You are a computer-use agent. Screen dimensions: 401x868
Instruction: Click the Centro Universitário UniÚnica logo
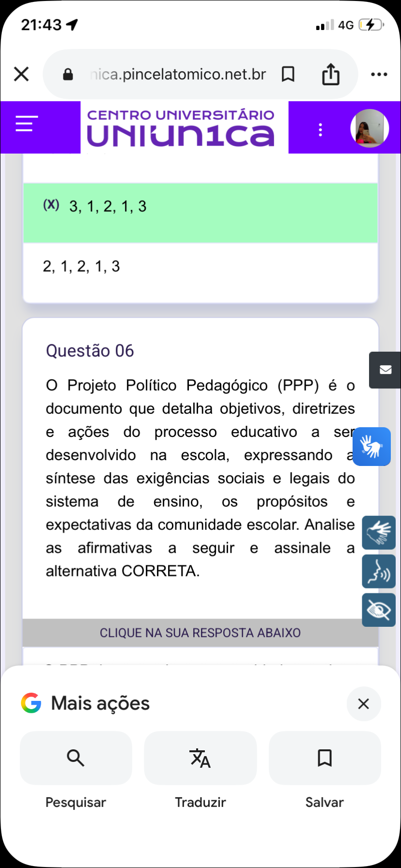[x=184, y=128]
